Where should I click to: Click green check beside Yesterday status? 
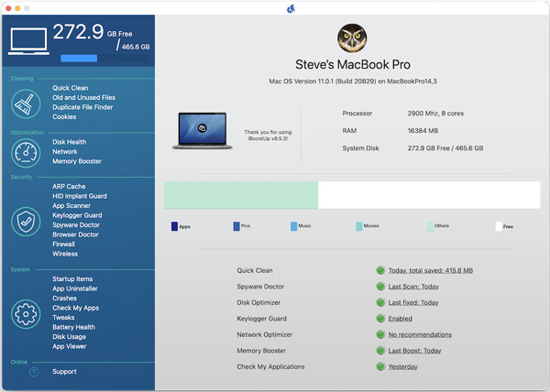tap(380, 366)
